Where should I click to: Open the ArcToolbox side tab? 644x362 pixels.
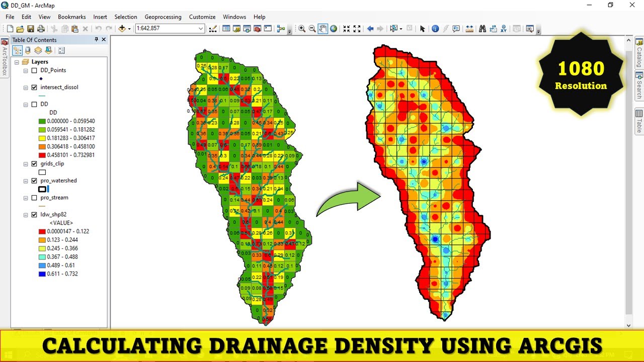(5, 57)
